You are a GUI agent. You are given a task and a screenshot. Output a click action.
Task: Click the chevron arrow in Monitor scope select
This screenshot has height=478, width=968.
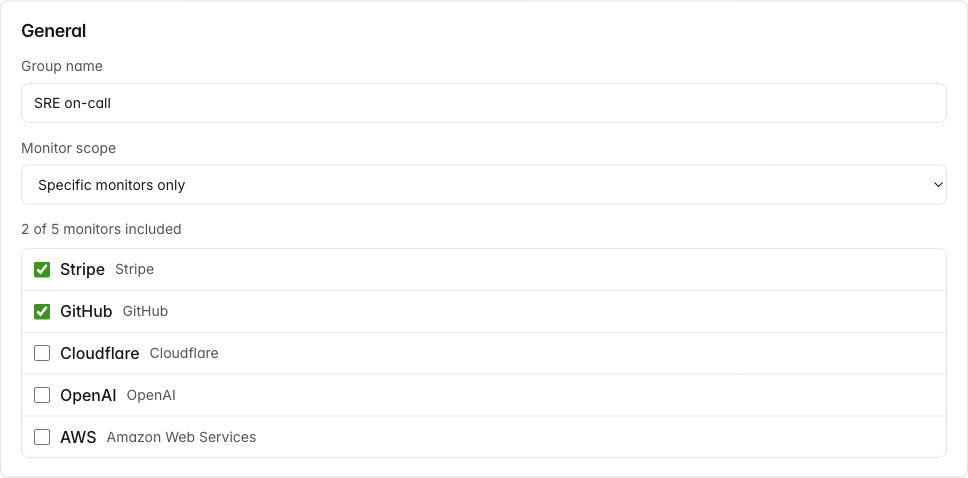coord(937,185)
